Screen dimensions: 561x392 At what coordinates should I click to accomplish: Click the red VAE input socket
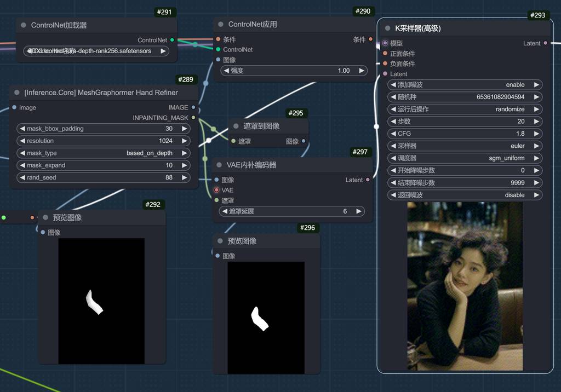[x=216, y=190]
